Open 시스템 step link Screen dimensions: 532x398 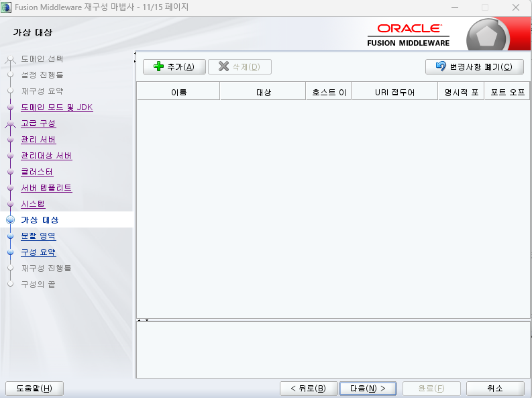33,204
